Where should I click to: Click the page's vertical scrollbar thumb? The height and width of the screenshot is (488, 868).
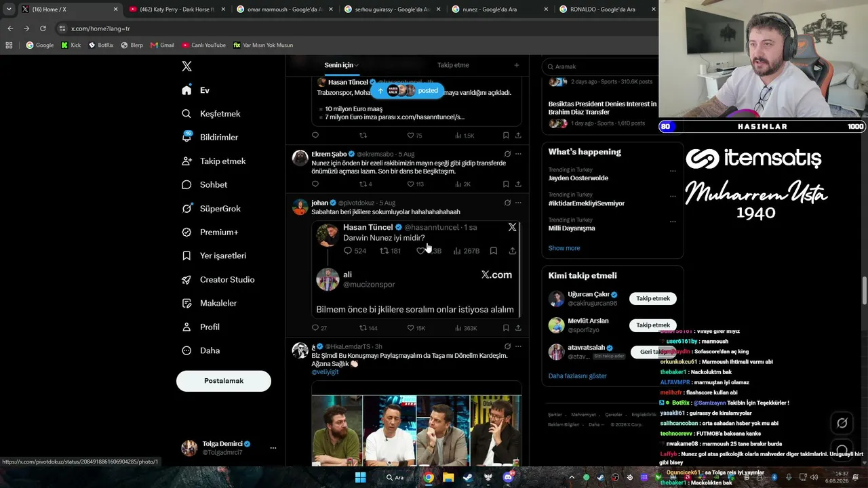tap(864, 290)
